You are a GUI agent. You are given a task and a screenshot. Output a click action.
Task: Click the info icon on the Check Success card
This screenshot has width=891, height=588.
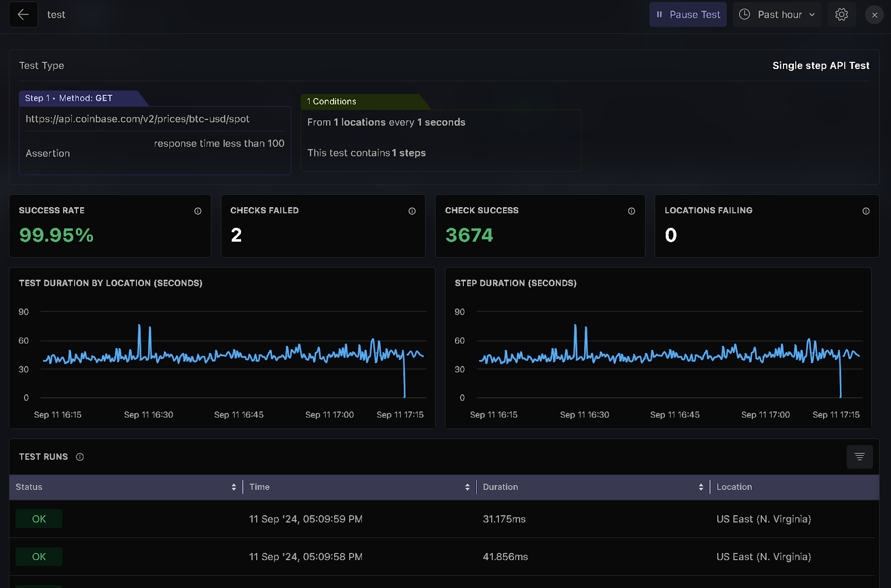click(x=631, y=211)
